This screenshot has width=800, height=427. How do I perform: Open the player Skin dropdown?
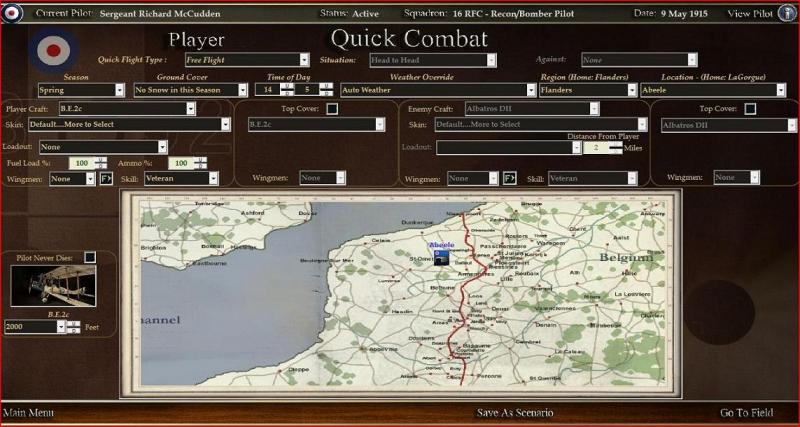[129, 124]
